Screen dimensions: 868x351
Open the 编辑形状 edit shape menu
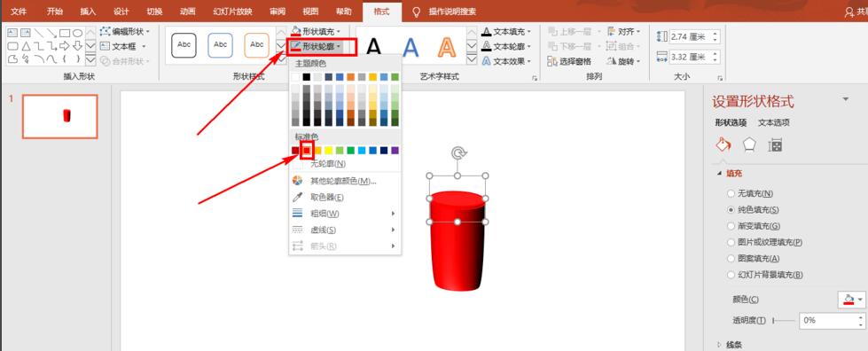click(x=124, y=32)
